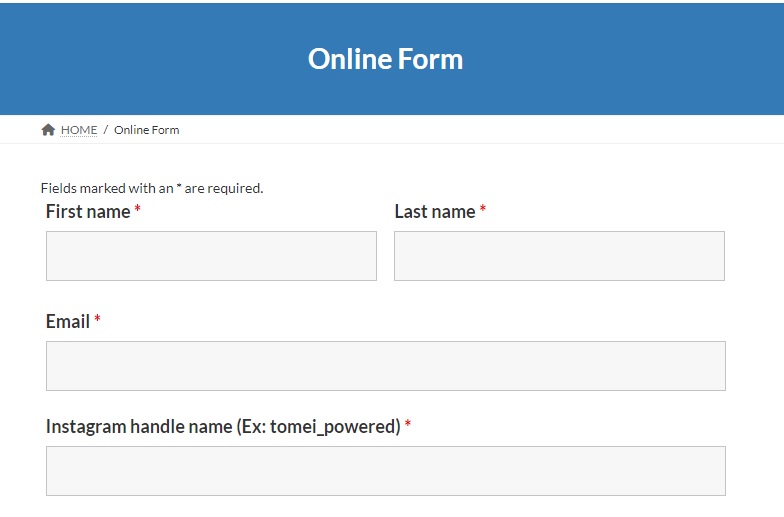Open the HOME breadcrumb link

pos(79,130)
